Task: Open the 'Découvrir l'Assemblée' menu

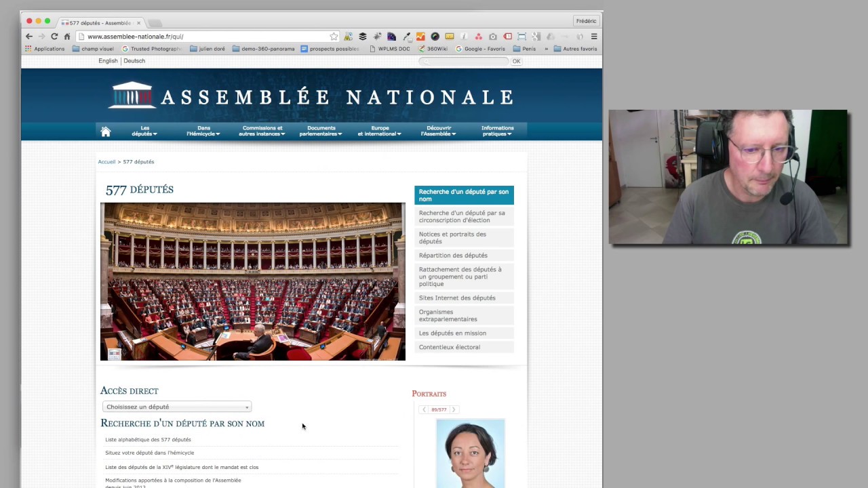Action: coord(439,131)
